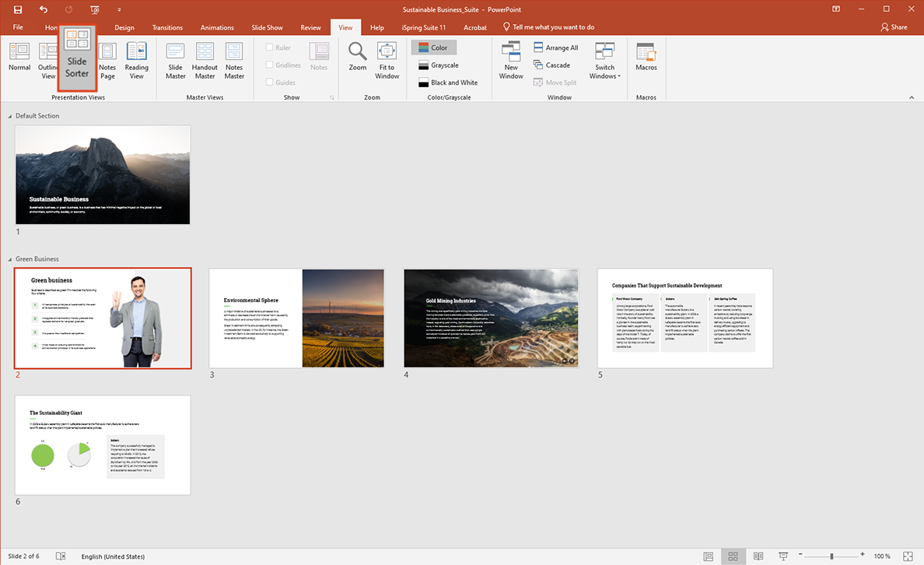Image resolution: width=924 pixels, height=565 pixels.
Task: Start slide show from the status bar
Action: (x=783, y=556)
